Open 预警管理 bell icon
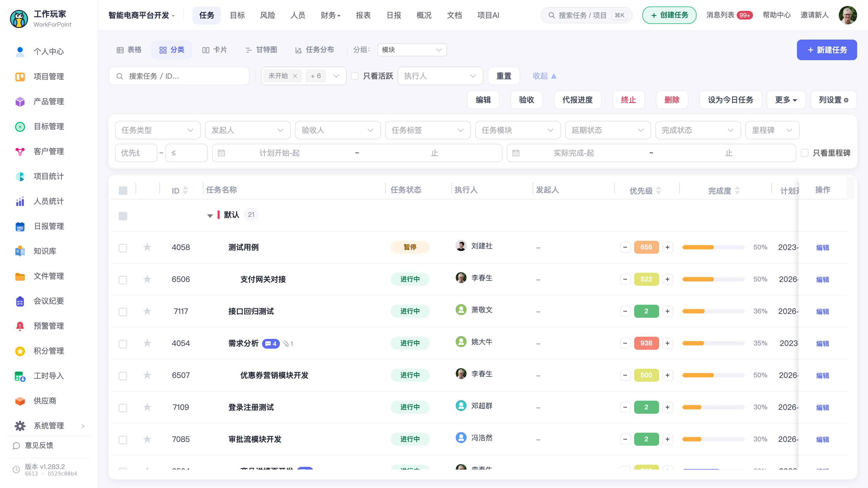Screen dimensions: 868x488 (20, 326)
